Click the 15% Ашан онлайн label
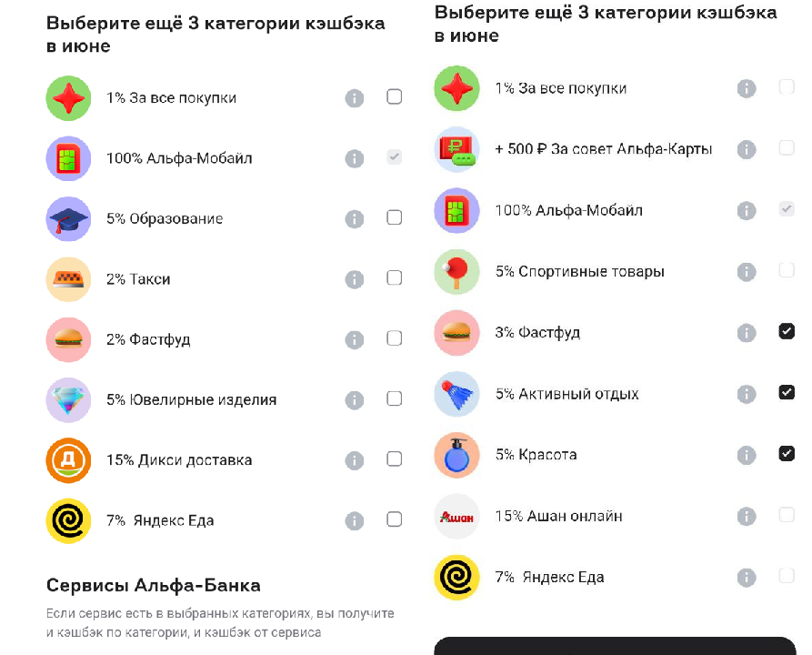Viewport: 812px width, 655px height. [559, 516]
